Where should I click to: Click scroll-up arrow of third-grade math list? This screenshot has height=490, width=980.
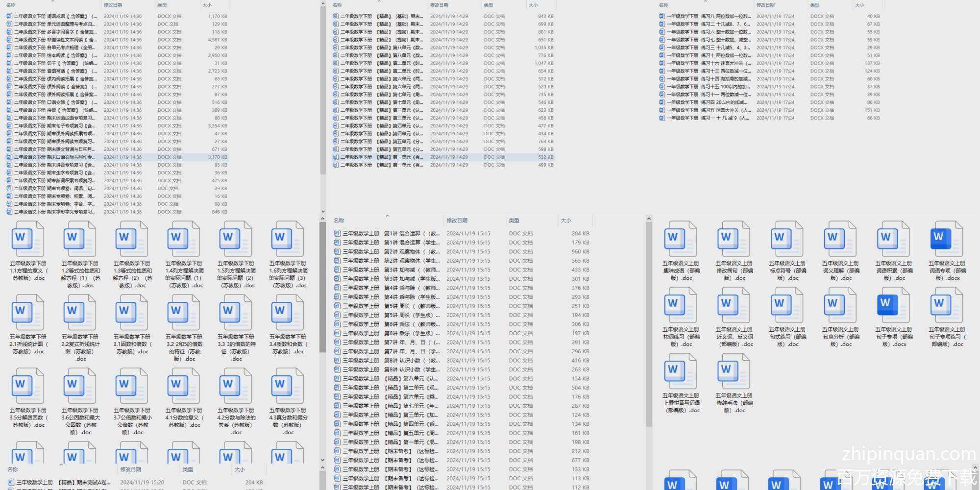(649, 219)
